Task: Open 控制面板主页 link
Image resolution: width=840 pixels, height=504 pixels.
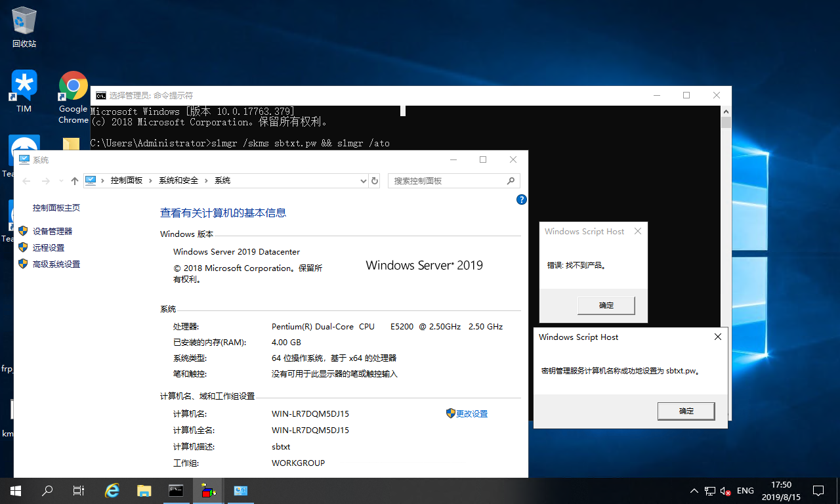Action: (56, 208)
